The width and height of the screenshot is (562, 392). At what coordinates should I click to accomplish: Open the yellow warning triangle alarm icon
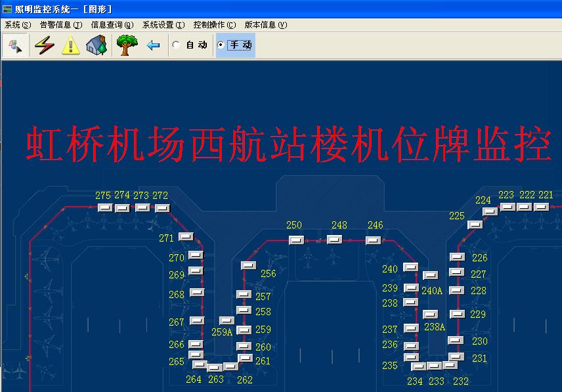(x=70, y=45)
